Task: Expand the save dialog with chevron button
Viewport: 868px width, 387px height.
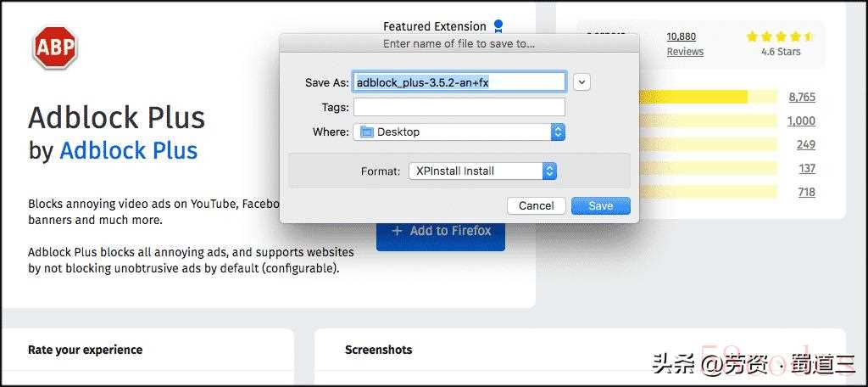Action: pos(581,81)
